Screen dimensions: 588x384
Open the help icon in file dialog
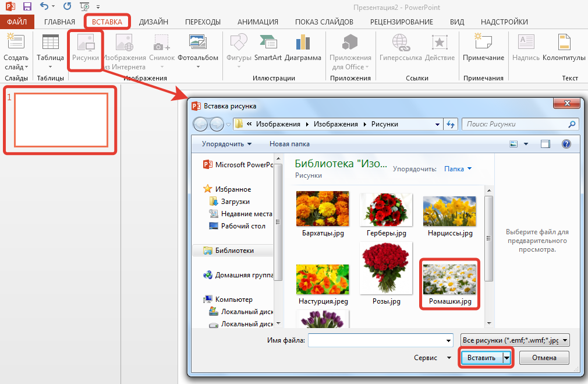(x=565, y=144)
